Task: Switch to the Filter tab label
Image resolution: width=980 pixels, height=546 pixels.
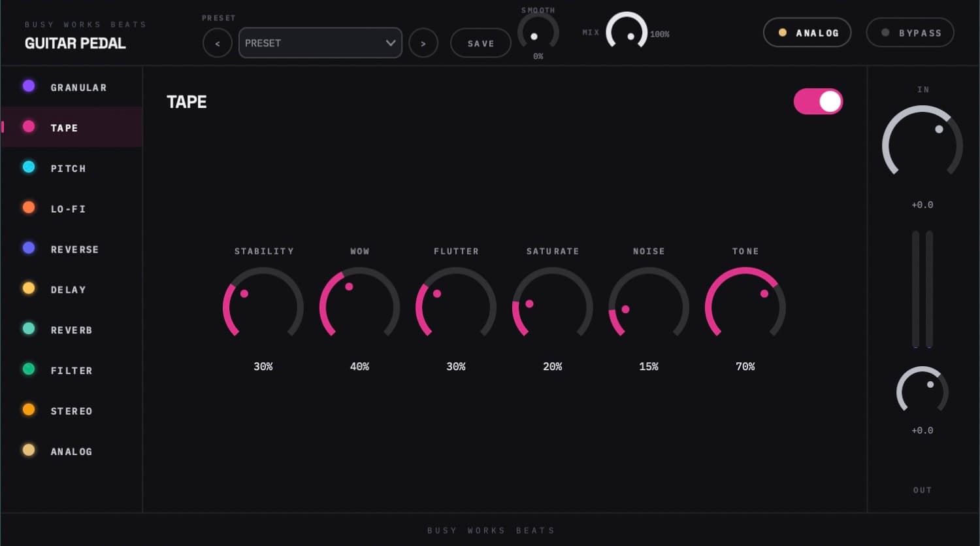Action: 72,371
